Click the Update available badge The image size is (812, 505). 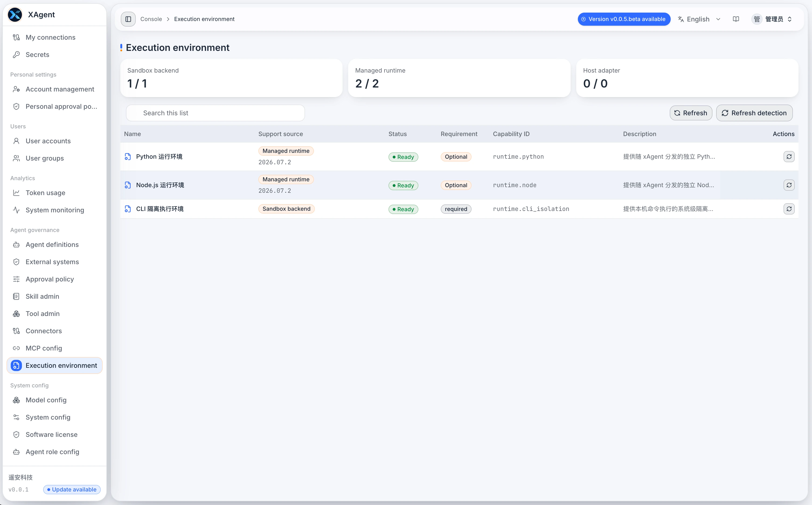point(72,489)
